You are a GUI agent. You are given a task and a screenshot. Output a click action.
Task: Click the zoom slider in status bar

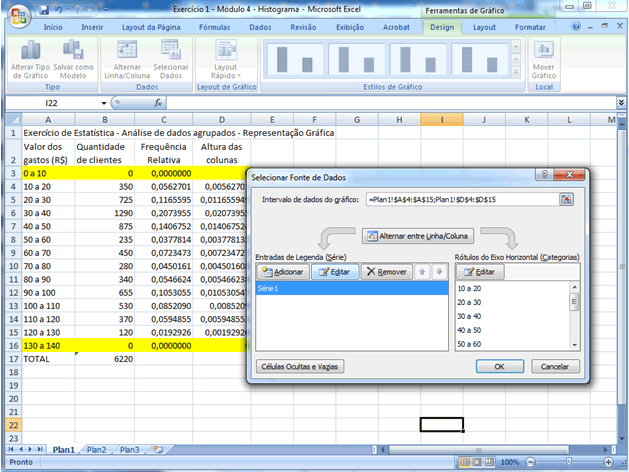pyautogui.click(x=568, y=463)
